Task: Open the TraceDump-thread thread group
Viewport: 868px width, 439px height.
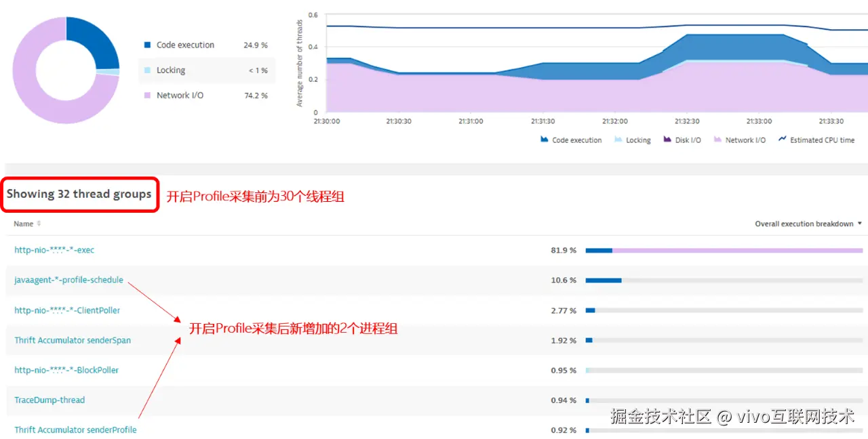Action: click(x=50, y=400)
